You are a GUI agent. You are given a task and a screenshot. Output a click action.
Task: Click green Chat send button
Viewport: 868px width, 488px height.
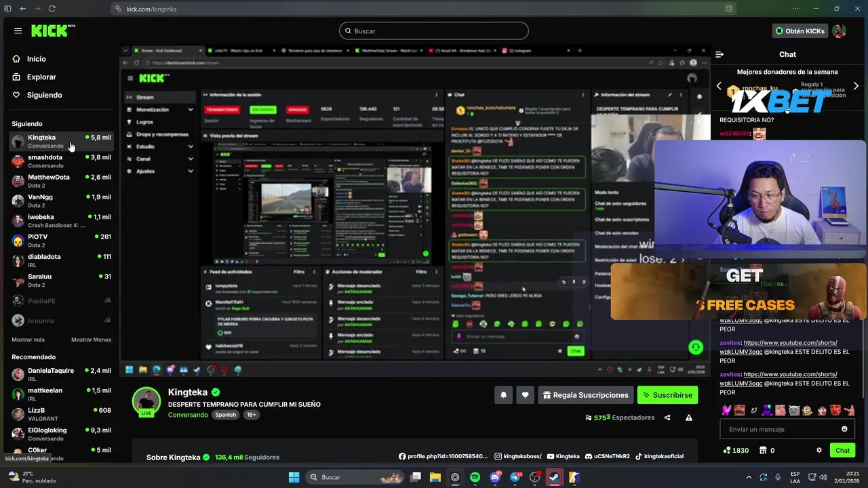pos(842,450)
